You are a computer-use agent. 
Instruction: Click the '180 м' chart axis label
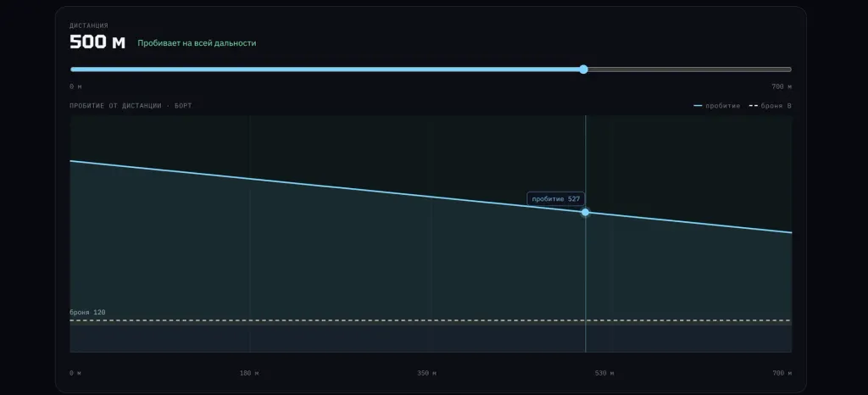(x=249, y=374)
